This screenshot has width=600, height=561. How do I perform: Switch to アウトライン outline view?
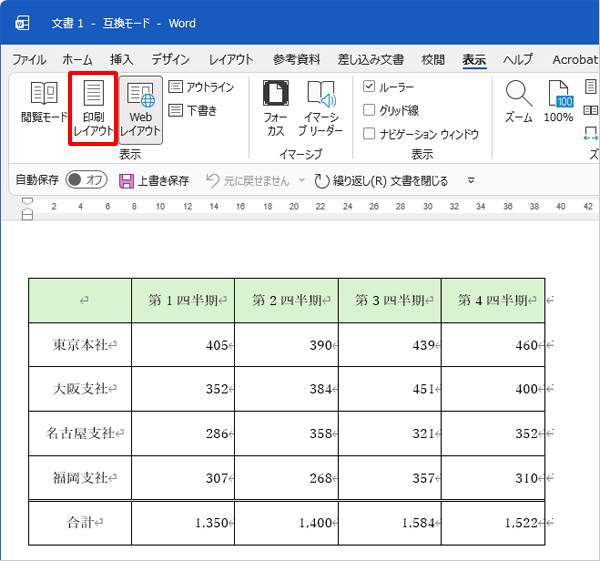201,87
